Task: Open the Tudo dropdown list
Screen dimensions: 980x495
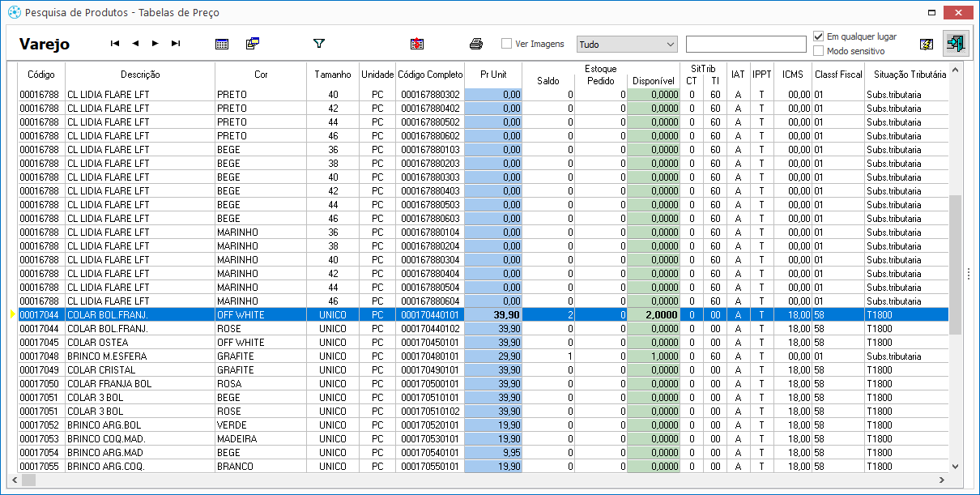Action: [627, 44]
